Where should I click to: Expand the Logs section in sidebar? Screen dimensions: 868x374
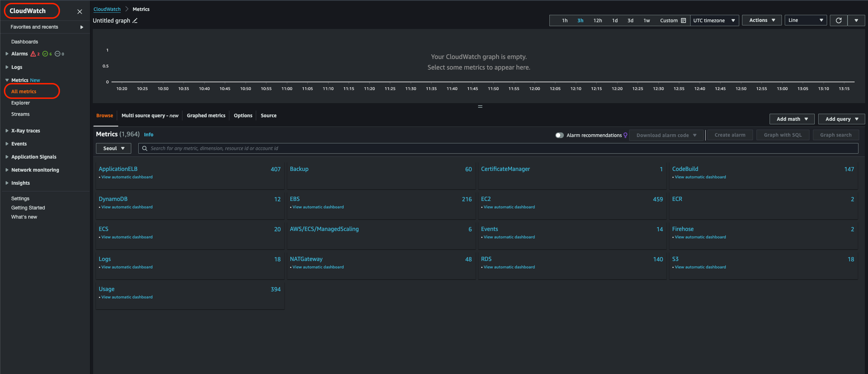coord(7,67)
